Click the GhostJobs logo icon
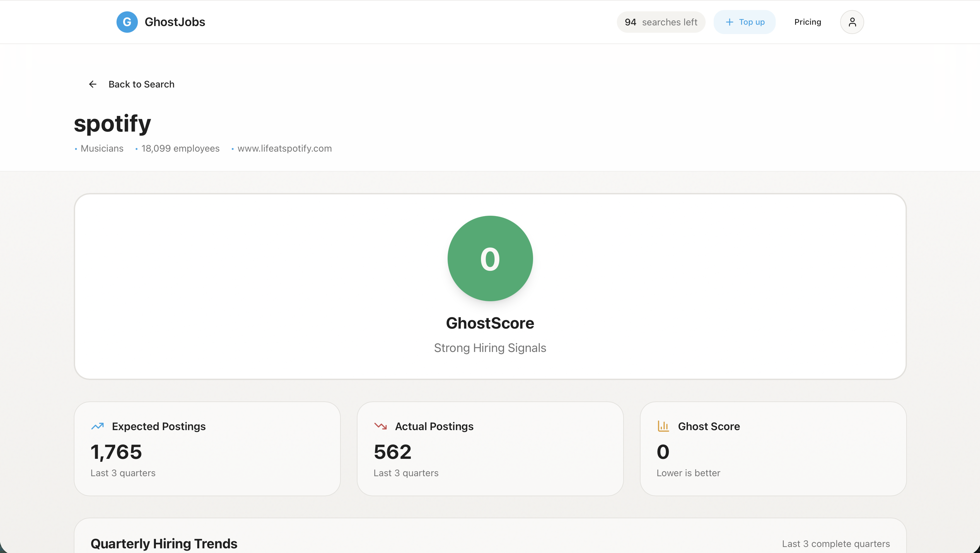The width and height of the screenshot is (980, 553). (x=127, y=22)
